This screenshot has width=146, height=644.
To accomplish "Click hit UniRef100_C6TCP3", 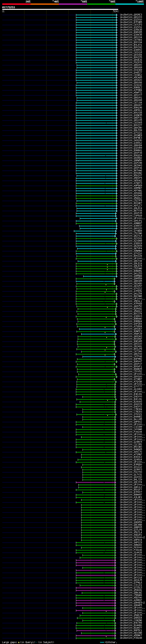I will point(131,25).
